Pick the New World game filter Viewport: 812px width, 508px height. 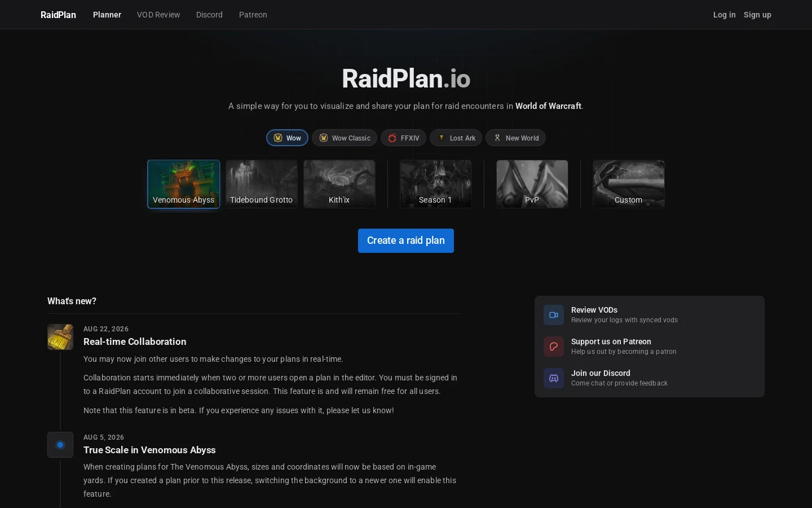point(515,138)
